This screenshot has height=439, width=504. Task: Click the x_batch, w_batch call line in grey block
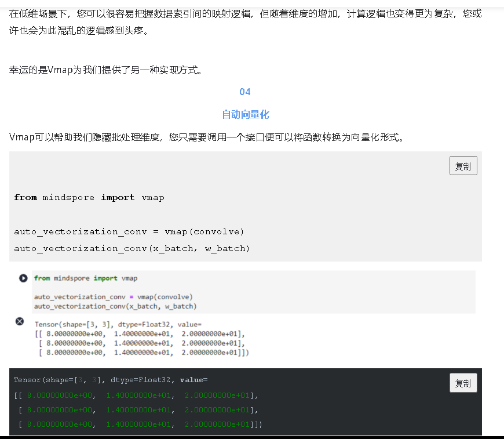132,248
